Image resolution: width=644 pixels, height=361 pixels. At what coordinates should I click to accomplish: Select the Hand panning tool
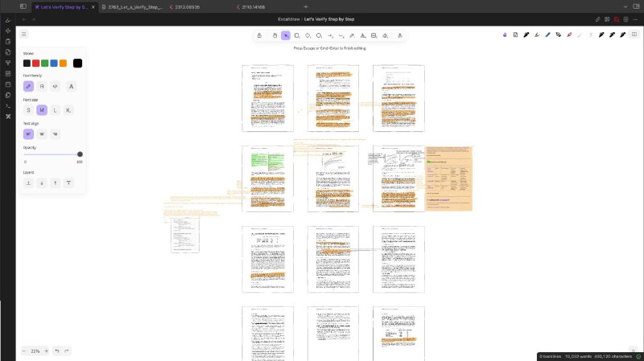click(275, 35)
